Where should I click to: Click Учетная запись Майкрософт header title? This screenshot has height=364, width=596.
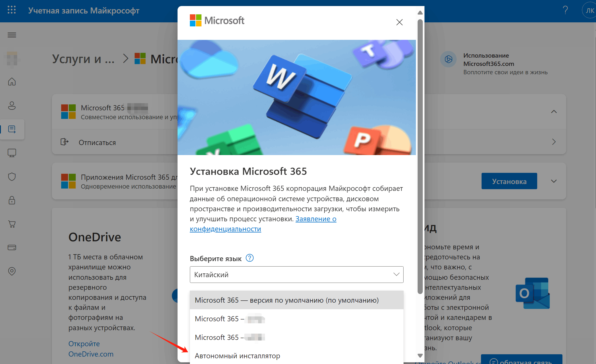click(x=84, y=11)
